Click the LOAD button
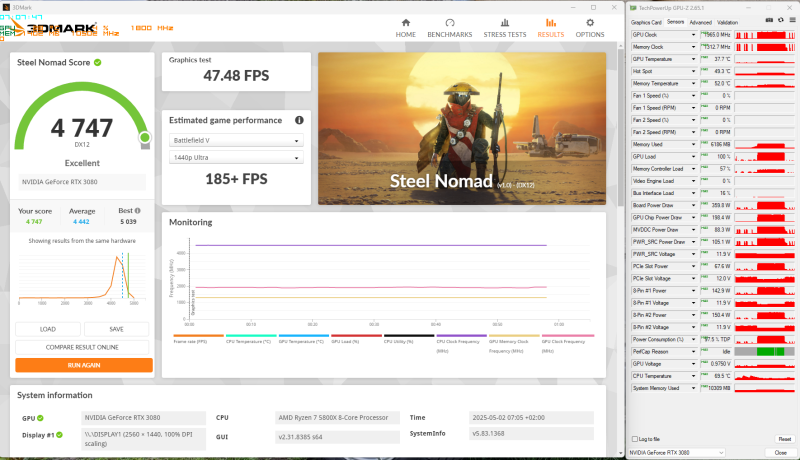This screenshot has height=460, width=800. 48,329
